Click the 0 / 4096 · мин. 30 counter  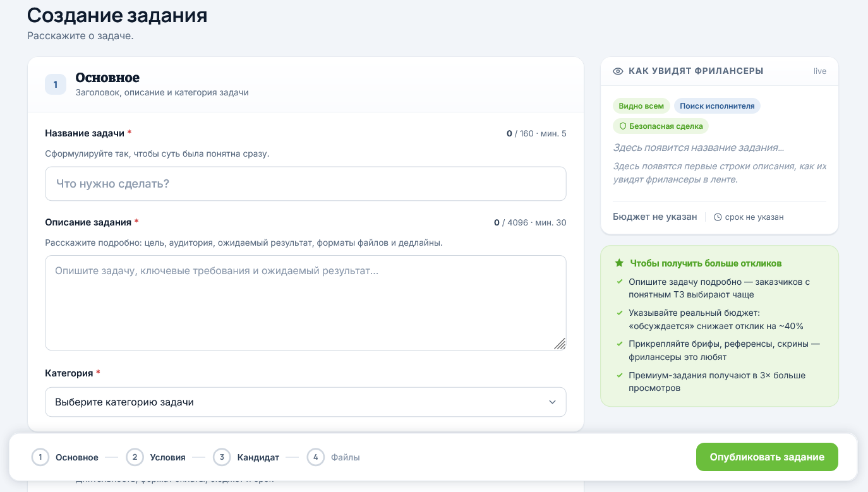pyautogui.click(x=530, y=223)
